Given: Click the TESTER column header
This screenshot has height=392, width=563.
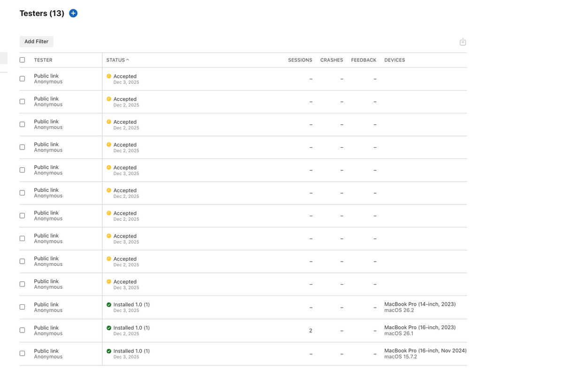Looking at the screenshot, I should point(42,60).
